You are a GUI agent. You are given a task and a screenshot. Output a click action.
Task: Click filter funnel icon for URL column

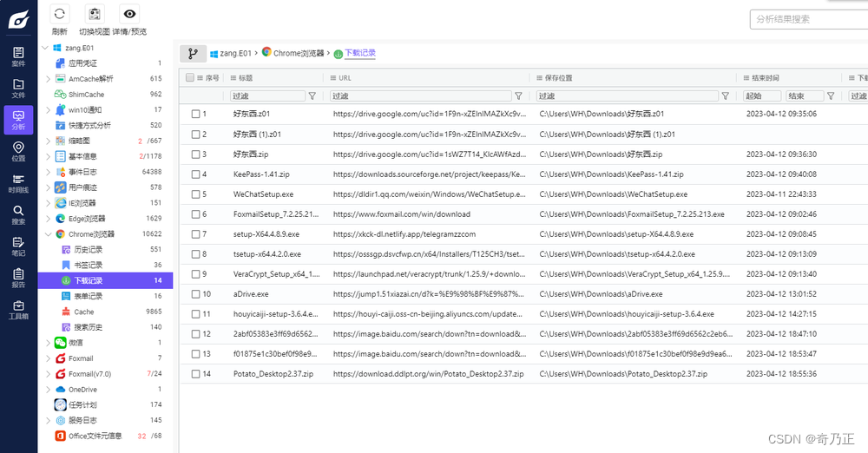[x=519, y=95]
